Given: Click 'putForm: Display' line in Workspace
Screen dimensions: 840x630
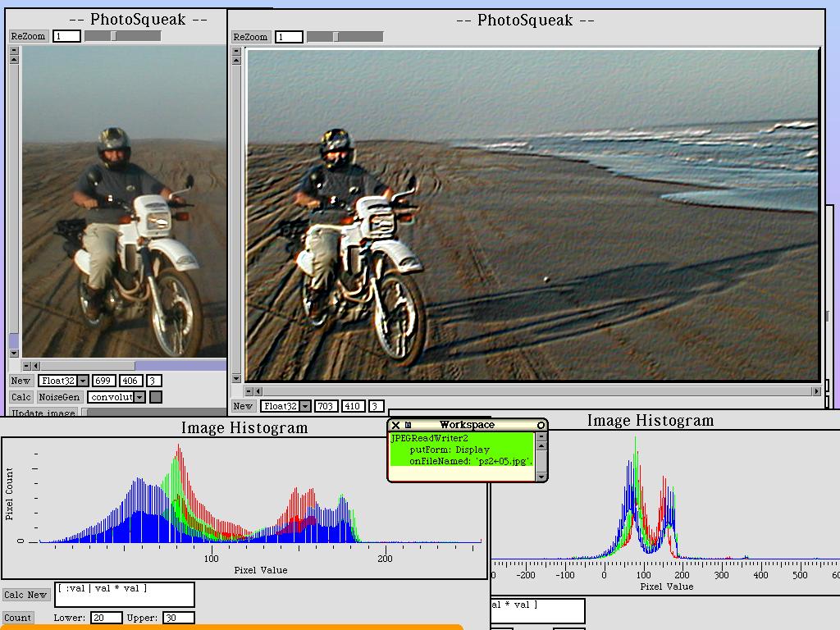Looking at the screenshot, I should tap(450, 450).
